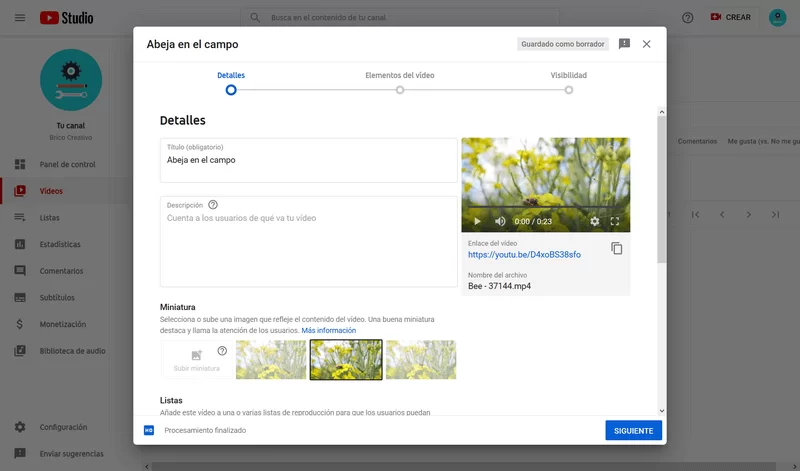Close the upload dialog
This screenshot has height=471, width=800.
(x=646, y=44)
